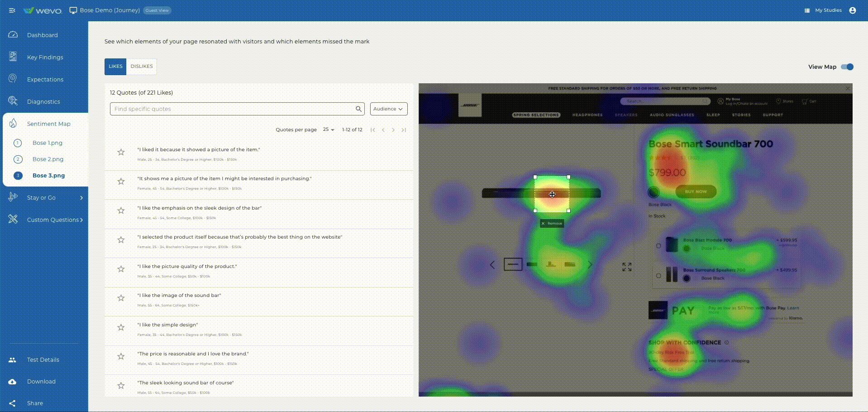Open My Studies link in header
The image size is (868, 412).
click(828, 10)
